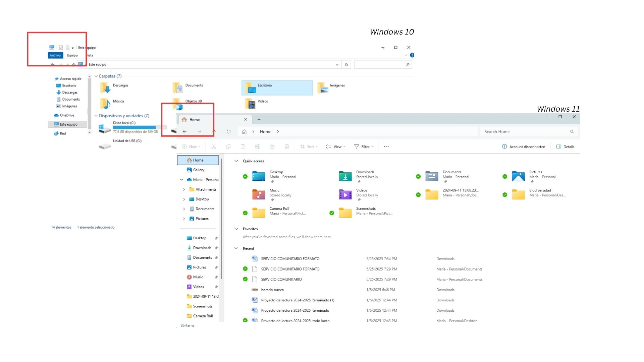Click the back arrow in Windows 11 Explorer
644x362 pixels.
[x=185, y=132]
